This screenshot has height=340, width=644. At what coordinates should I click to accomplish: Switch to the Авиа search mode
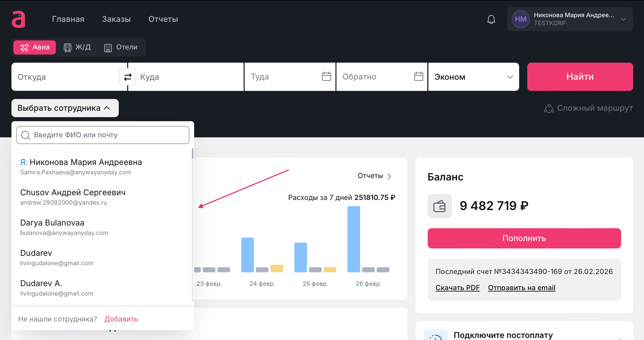tap(35, 47)
